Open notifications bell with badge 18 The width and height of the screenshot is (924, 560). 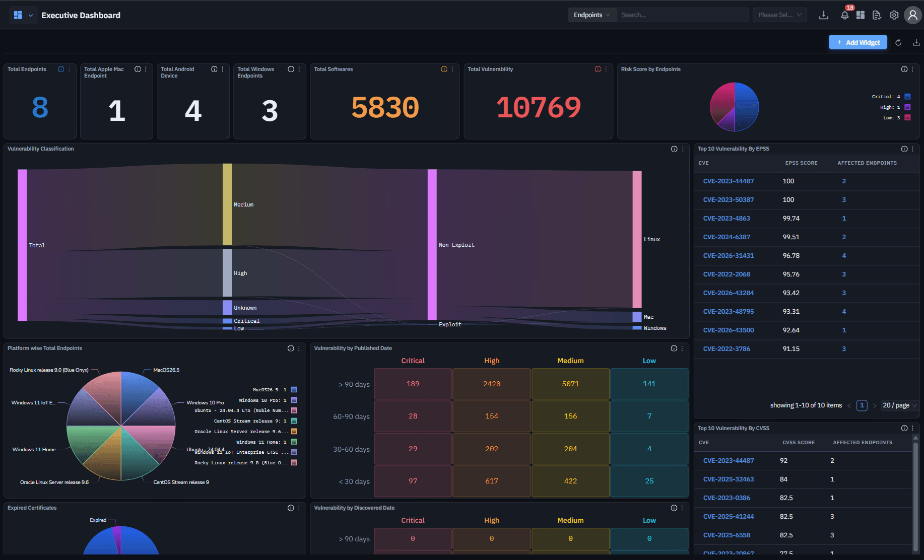pos(845,15)
